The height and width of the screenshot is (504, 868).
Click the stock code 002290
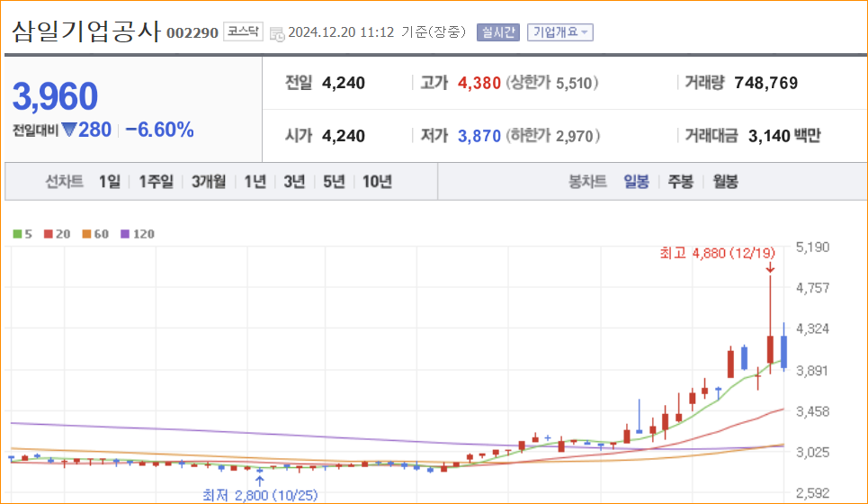coord(192,32)
